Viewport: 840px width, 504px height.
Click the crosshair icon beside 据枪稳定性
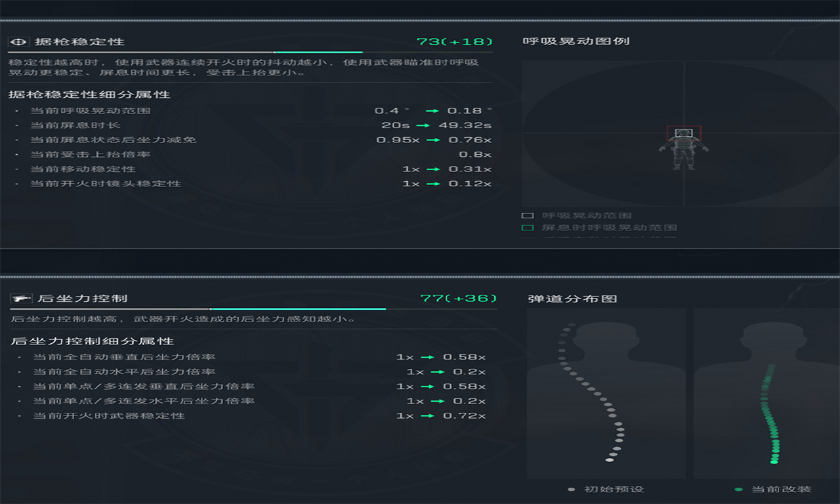pyautogui.click(x=19, y=42)
